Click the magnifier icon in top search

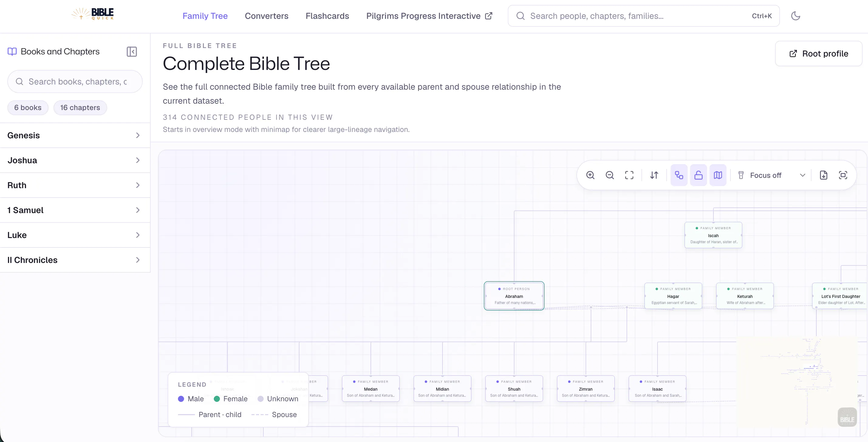[x=521, y=16]
